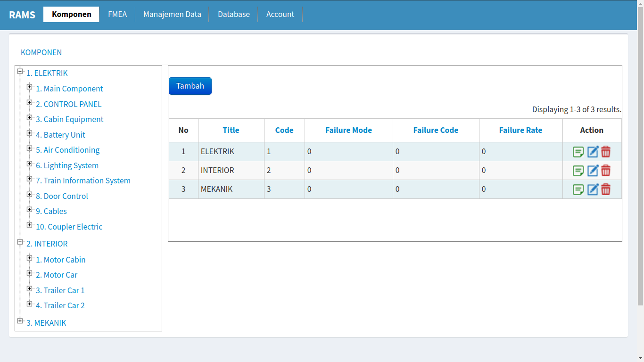Collapse the 2. INTERIOR tree node

[20, 242]
